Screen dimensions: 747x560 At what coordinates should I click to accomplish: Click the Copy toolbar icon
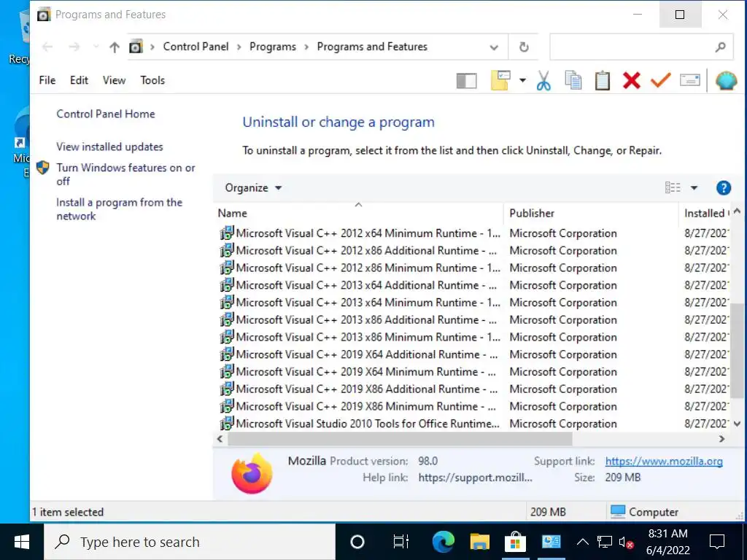[573, 80]
